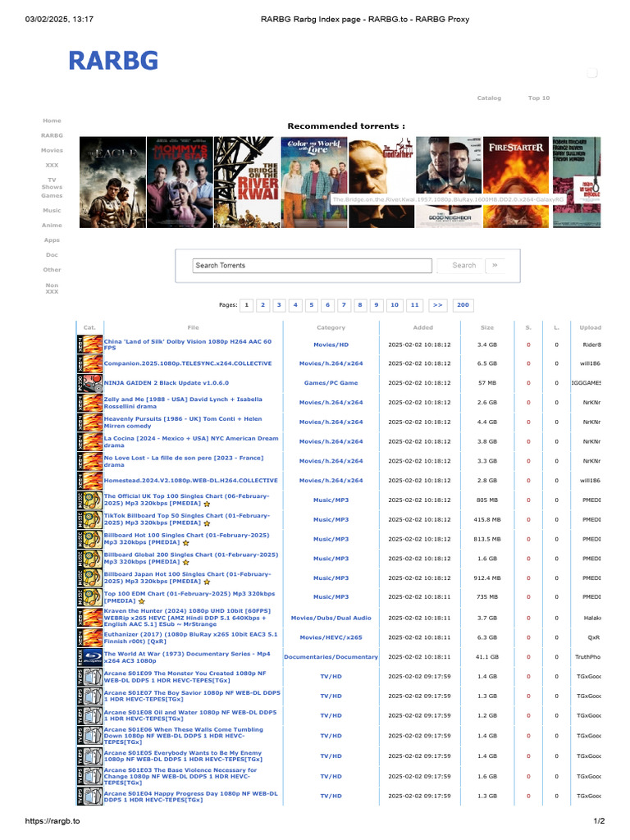Click star icon on Official UK Top 100 row

tap(207, 504)
